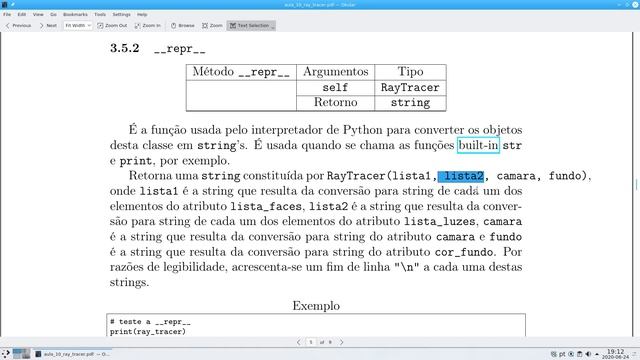Image resolution: width=640 pixels, height=360 pixels.
Task: Click the word 'cor_fundo' in the paragraph
Action: point(464,252)
